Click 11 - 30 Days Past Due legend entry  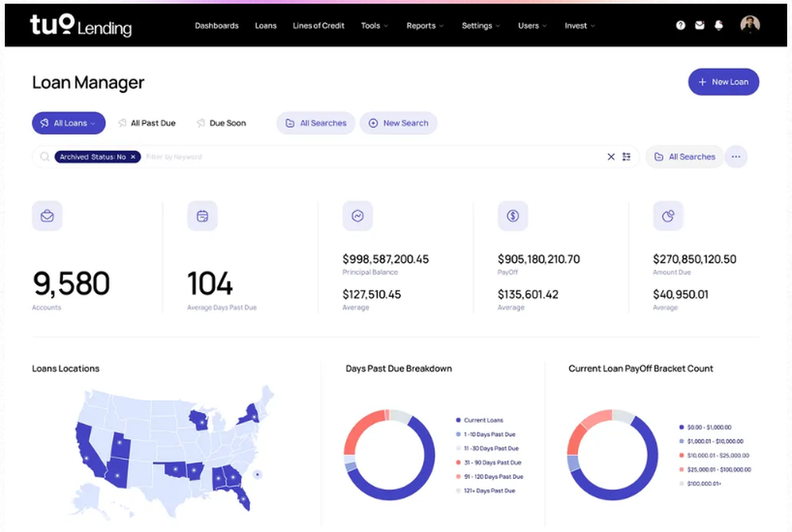tap(487, 448)
